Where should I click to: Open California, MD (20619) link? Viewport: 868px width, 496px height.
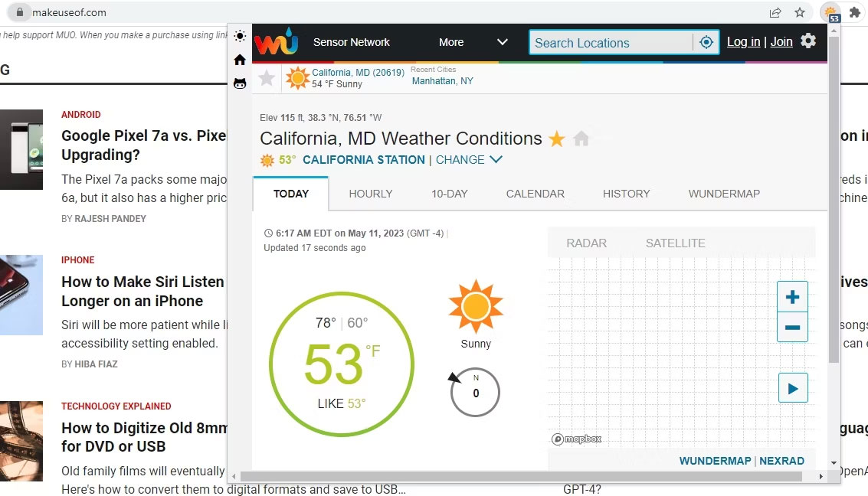point(359,73)
